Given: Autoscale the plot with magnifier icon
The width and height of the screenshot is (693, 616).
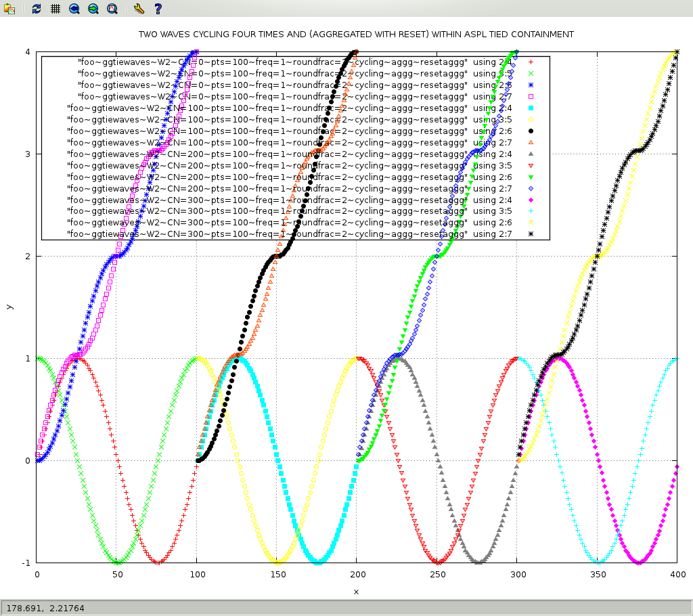Looking at the screenshot, I should (x=112, y=9).
